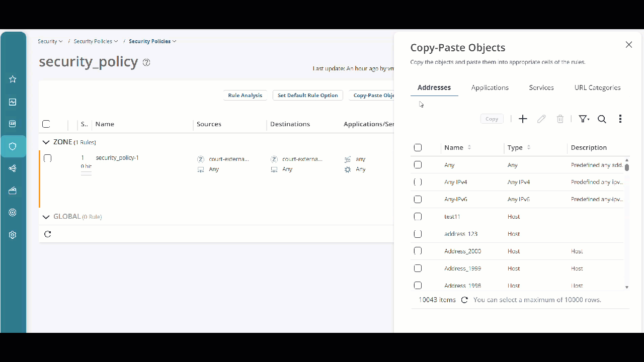
Task: Check the Address_1999 row checkbox
Action: [418, 268]
